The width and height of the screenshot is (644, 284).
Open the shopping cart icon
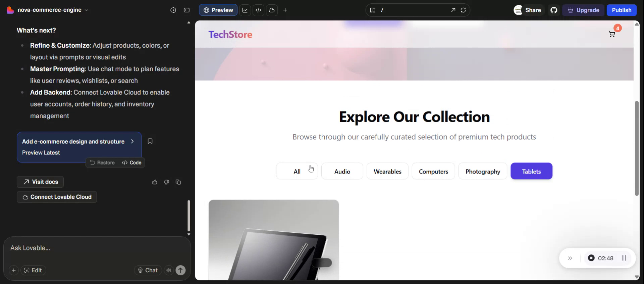[x=612, y=34]
